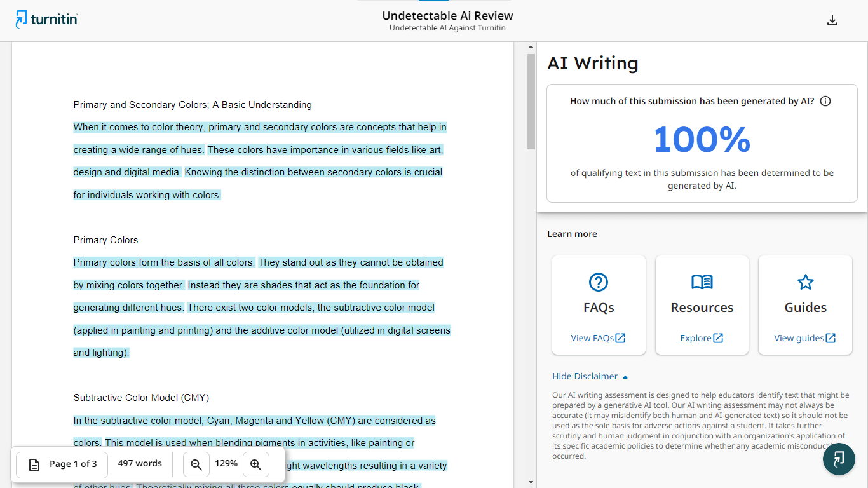Click the 100% AI score figure
Viewport: 868px width, 488px height.
702,140
